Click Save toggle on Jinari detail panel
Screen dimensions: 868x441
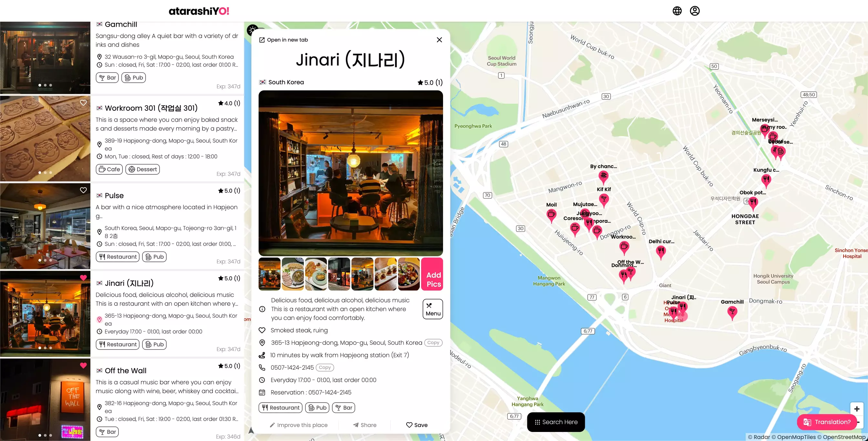click(x=417, y=425)
